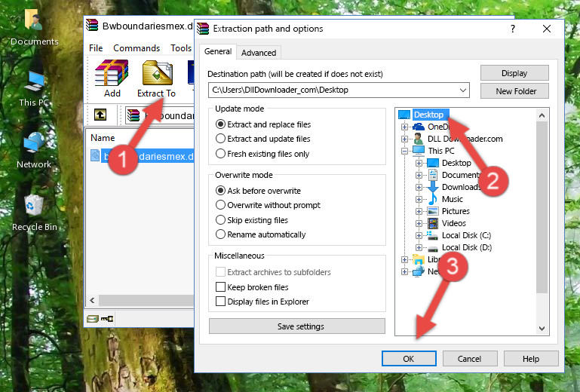This screenshot has width=580, height=392.
Task: Select the DLL Downloader.com user icon in tree
Action: pos(419,139)
